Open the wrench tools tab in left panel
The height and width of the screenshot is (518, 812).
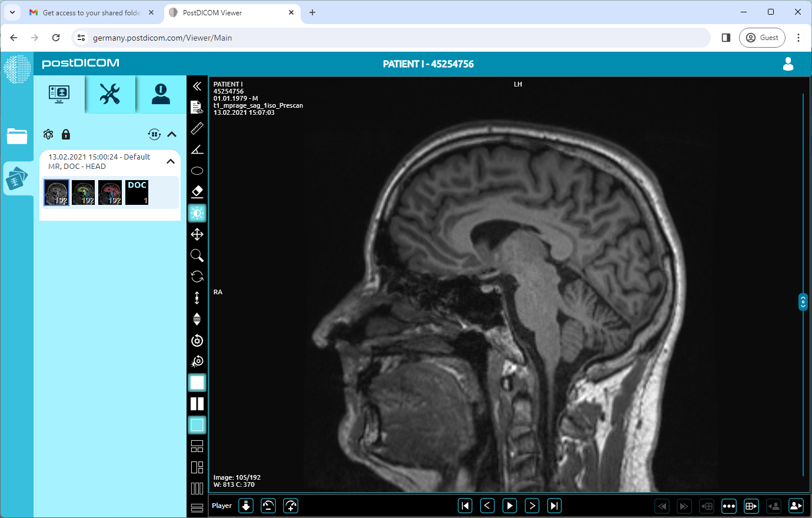[110, 94]
